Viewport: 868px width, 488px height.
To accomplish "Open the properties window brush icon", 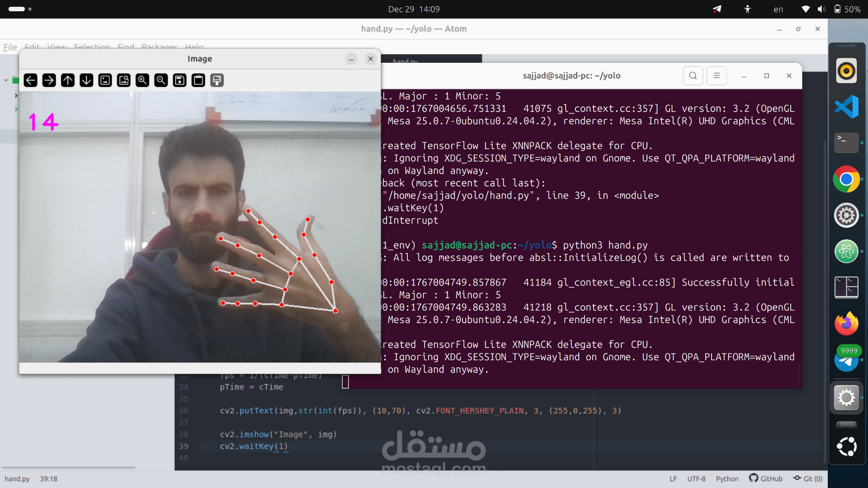I will 217,80.
